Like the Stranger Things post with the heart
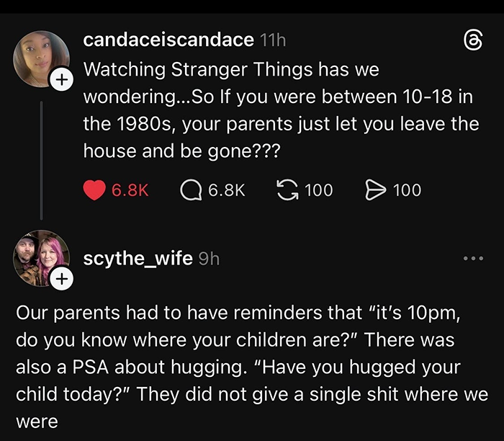504x441 pixels. point(95,190)
